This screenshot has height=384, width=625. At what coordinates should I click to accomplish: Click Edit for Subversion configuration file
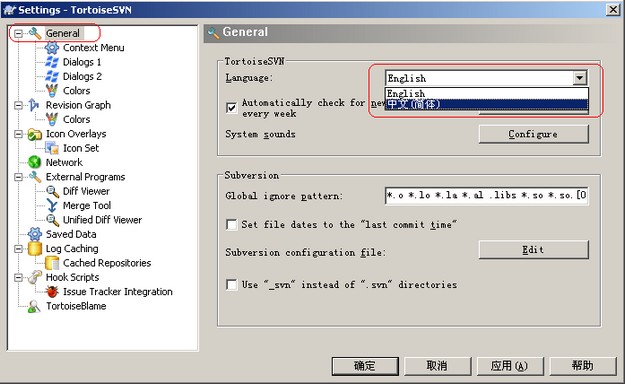pos(533,250)
